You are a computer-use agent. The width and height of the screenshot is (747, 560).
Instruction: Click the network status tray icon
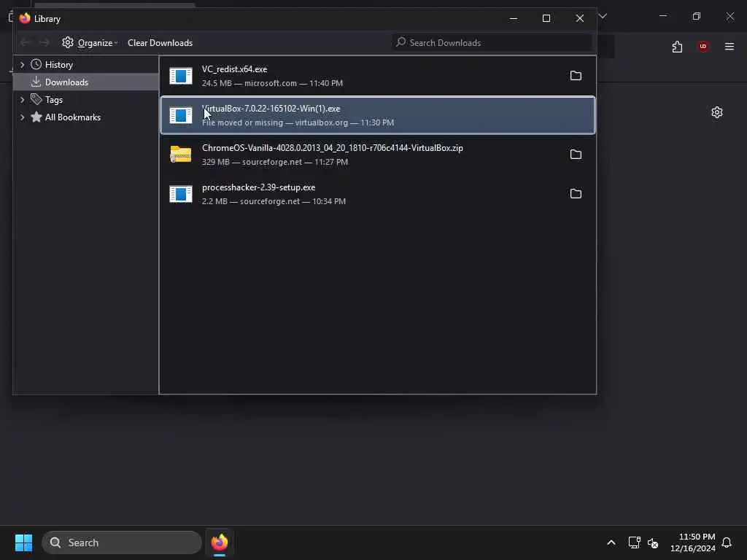pos(634,542)
